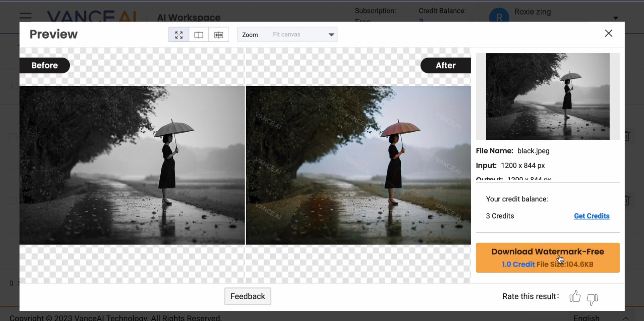Screen dimensions: 644x321
Task: Click the Download Watermark-Free button
Action: 548,258
